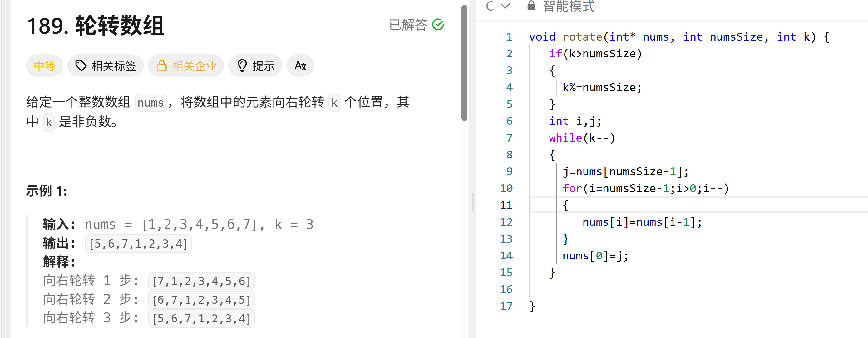The height and width of the screenshot is (338, 868).
Task: Click line number 11 in the editor
Action: pyautogui.click(x=506, y=205)
